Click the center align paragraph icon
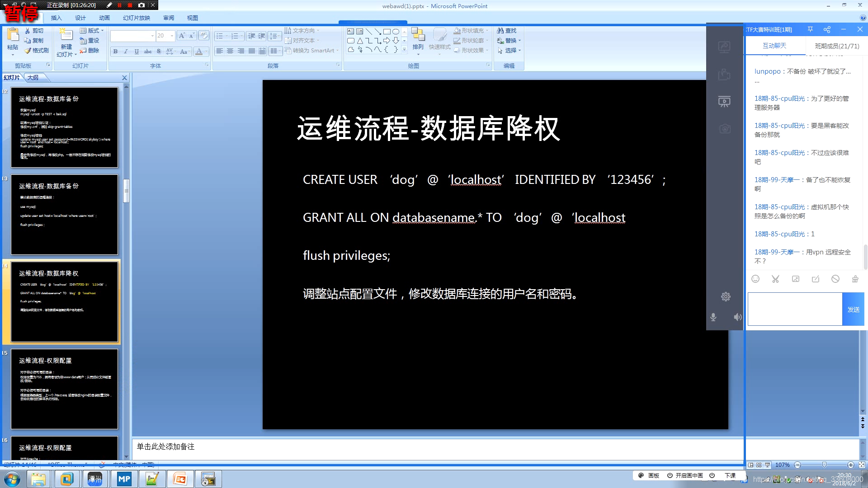Screen dimensions: 868x488 (230, 51)
